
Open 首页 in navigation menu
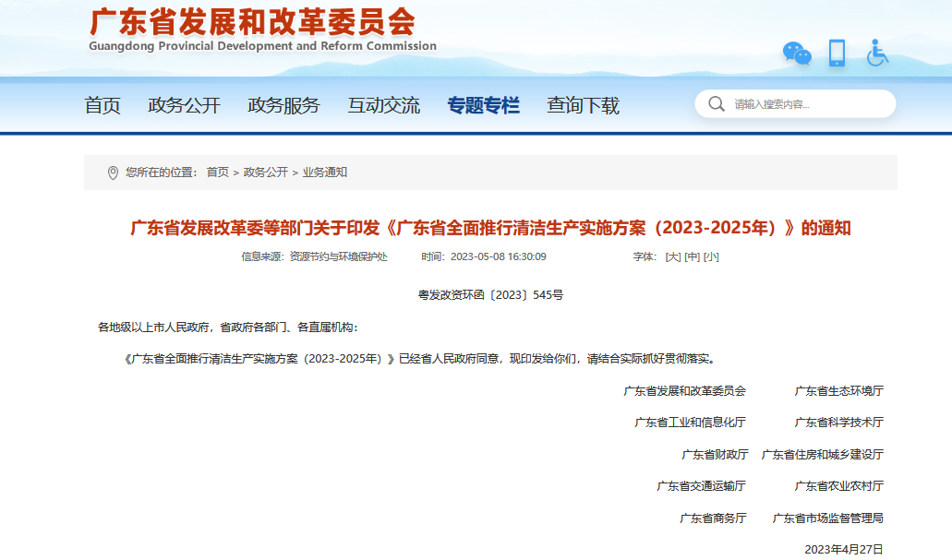click(102, 105)
